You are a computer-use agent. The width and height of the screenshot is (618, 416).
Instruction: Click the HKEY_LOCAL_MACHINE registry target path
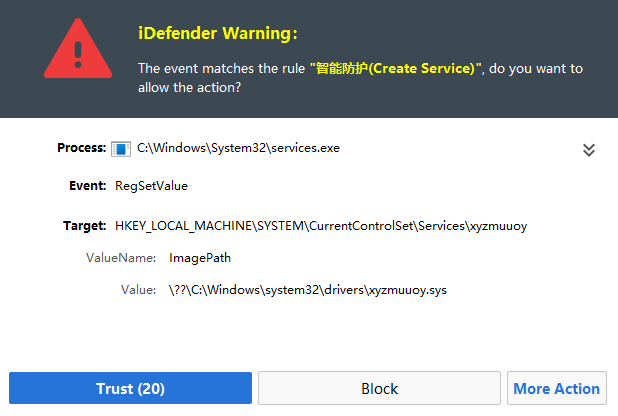click(x=320, y=225)
